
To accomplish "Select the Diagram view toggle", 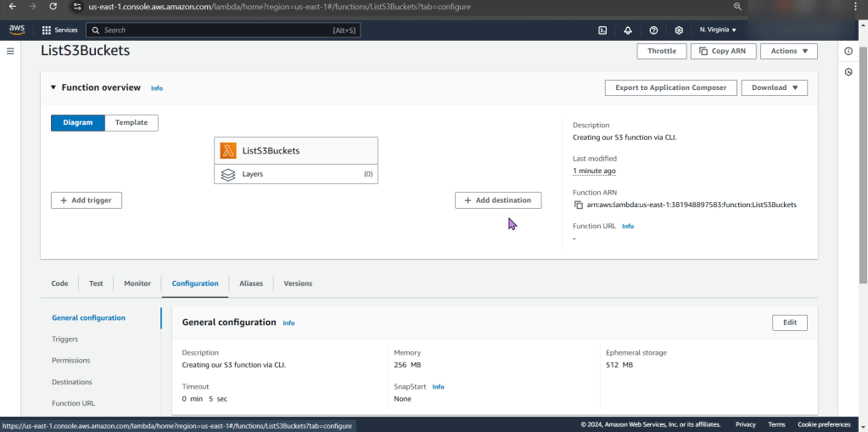I will point(77,123).
